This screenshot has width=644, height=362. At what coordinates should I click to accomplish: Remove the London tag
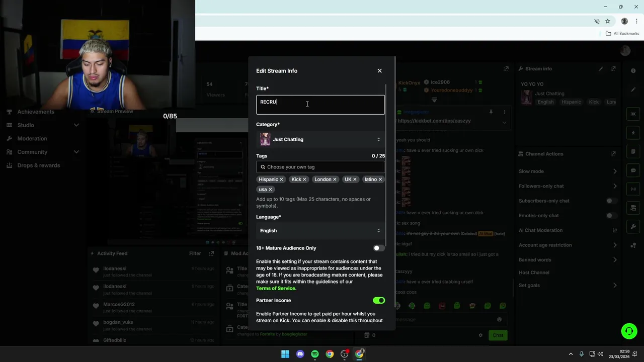pyautogui.click(x=335, y=179)
